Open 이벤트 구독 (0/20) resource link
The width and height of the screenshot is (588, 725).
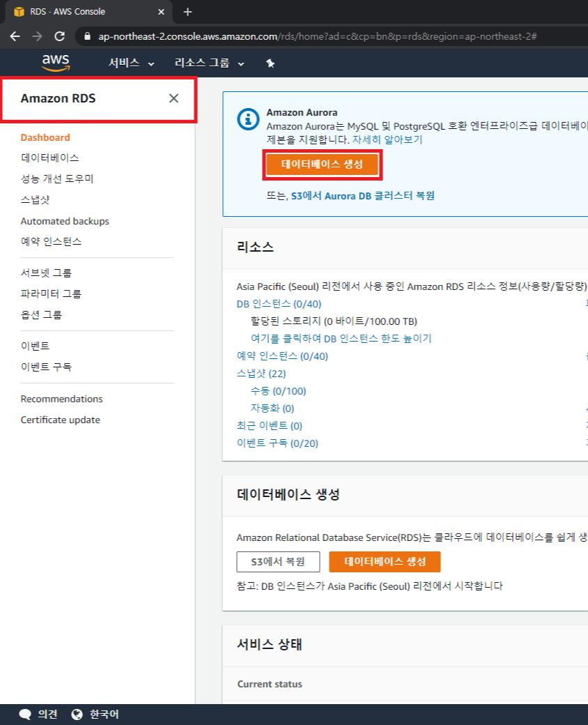pos(277,443)
